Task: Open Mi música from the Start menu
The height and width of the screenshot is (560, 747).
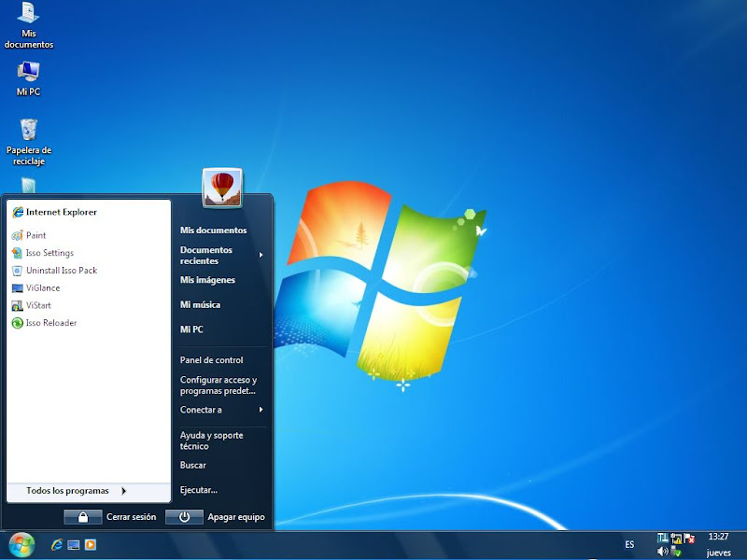Action: tap(200, 305)
